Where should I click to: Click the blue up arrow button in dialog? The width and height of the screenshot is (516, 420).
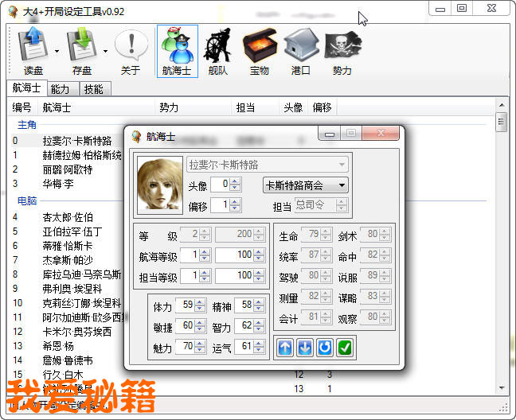pyautogui.click(x=285, y=348)
